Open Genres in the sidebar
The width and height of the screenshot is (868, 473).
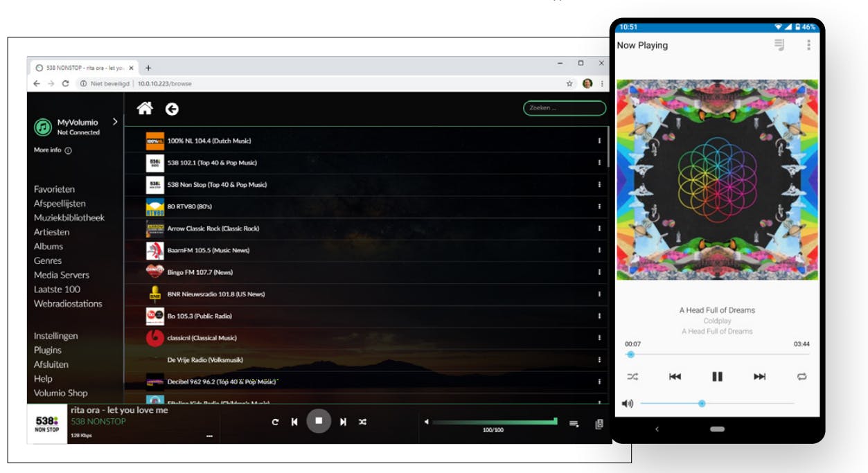[x=48, y=260]
